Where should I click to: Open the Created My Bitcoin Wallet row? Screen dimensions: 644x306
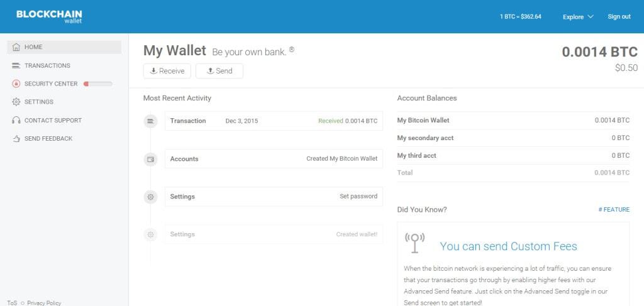[x=274, y=159]
